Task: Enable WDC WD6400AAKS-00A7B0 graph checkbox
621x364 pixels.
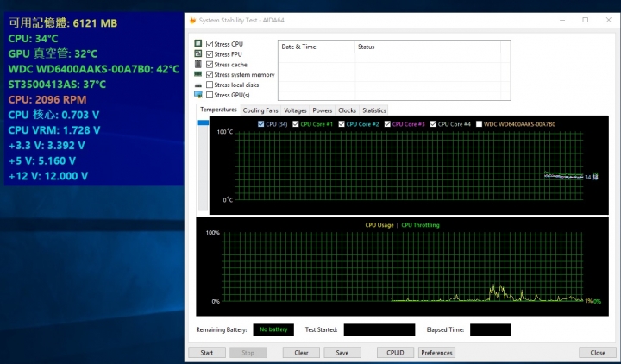Action: [x=479, y=124]
